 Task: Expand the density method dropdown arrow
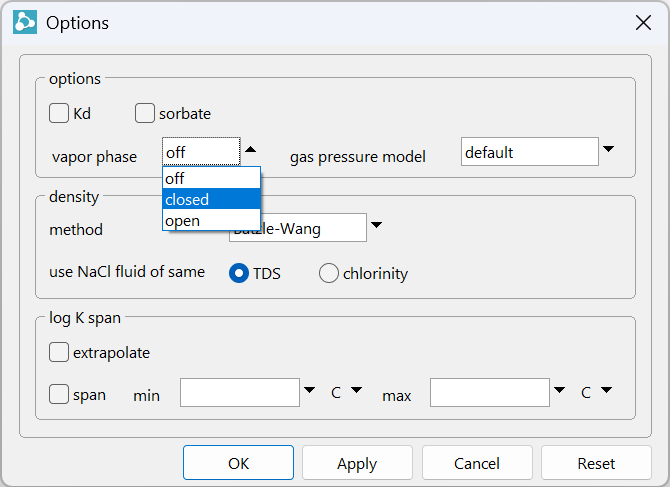[x=376, y=226]
